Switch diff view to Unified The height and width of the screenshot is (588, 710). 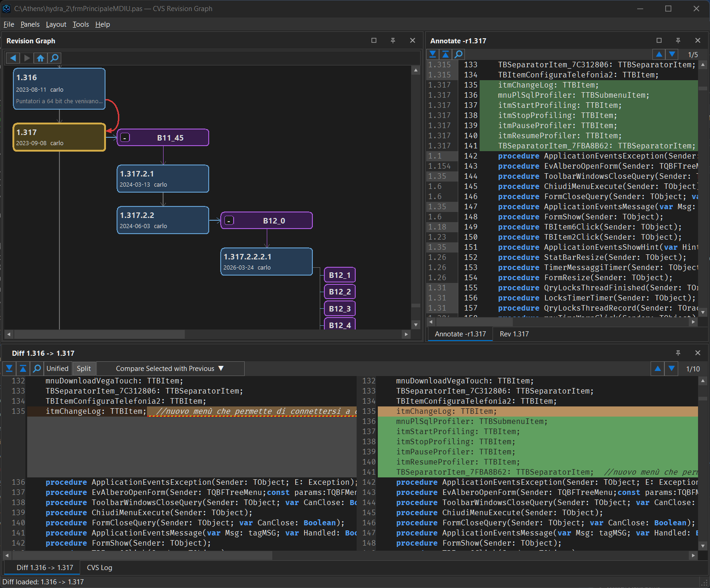coord(58,369)
